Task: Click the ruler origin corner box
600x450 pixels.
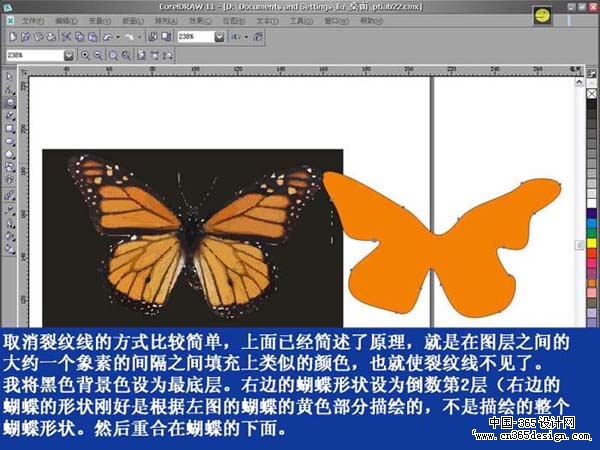Action: [24, 72]
